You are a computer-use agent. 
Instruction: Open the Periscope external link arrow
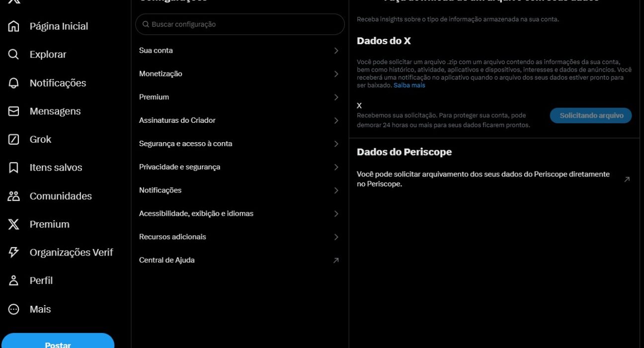point(627,179)
